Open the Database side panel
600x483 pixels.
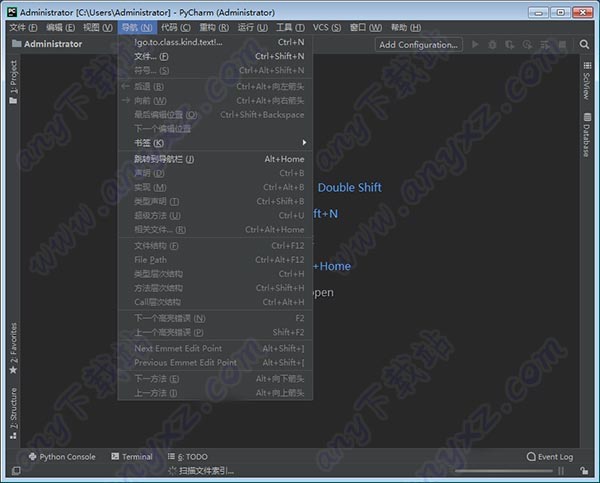pos(587,135)
